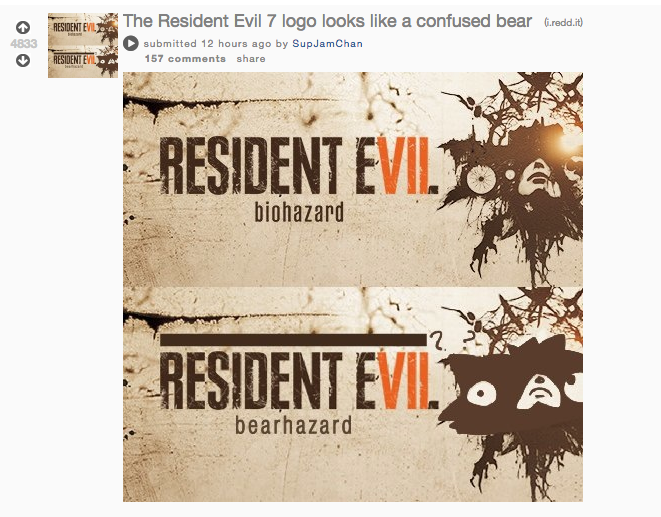The width and height of the screenshot is (661, 517).
Task: Click the orange VII in the bottom logo
Action: (x=404, y=380)
